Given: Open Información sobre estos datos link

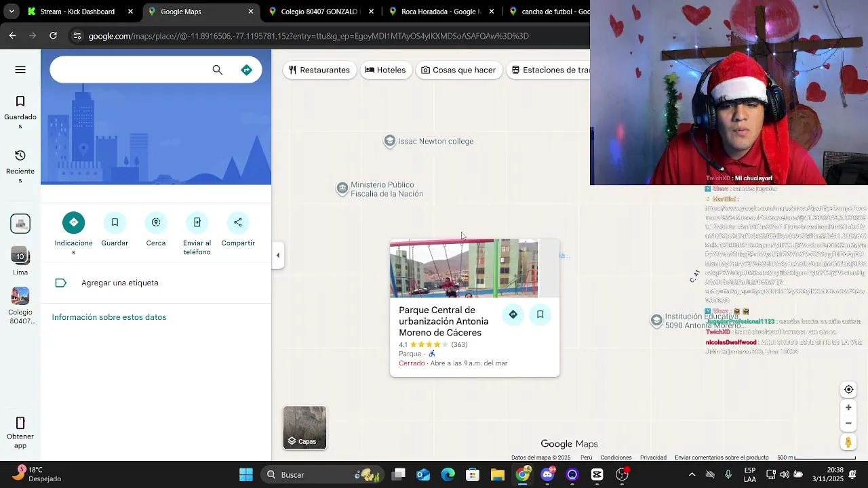Looking at the screenshot, I should click(x=109, y=317).
